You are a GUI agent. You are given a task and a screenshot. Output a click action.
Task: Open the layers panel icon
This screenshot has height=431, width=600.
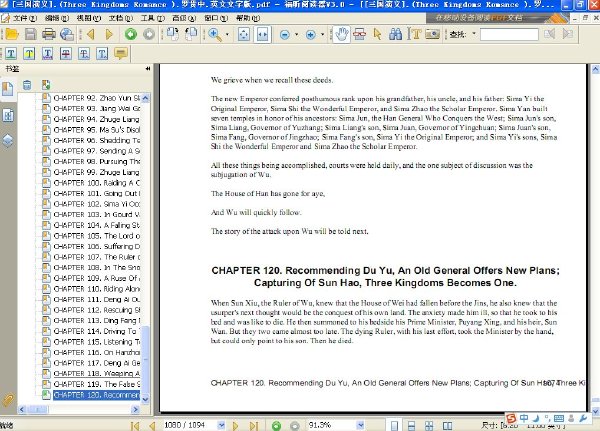point(8,141)
